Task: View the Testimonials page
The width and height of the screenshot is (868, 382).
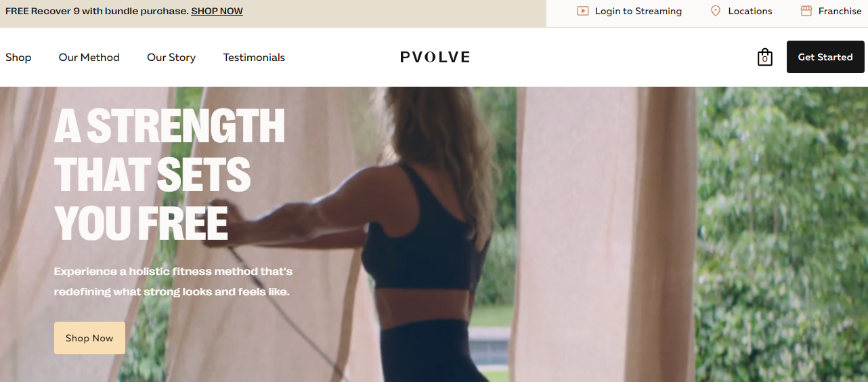Action: click(254, 58)
